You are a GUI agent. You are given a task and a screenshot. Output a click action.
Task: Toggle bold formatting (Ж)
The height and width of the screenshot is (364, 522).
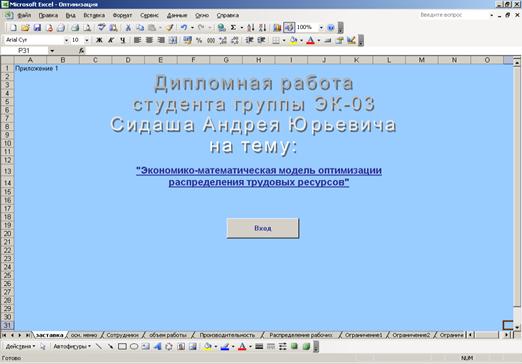tap(99, 40)
